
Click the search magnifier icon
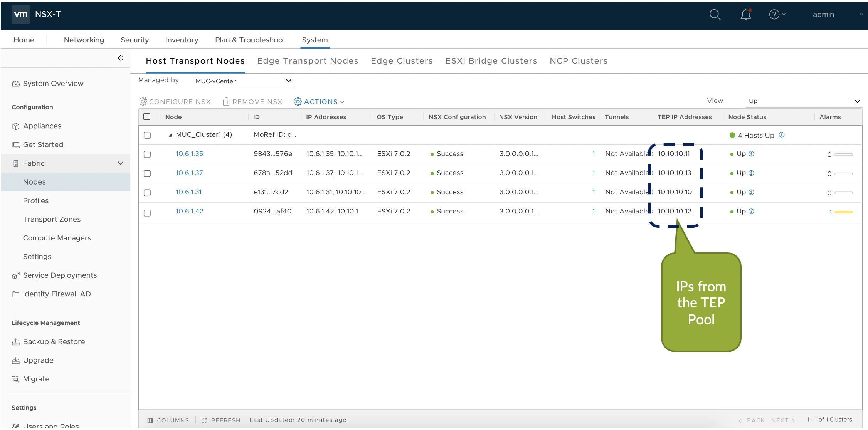(715, 15)
